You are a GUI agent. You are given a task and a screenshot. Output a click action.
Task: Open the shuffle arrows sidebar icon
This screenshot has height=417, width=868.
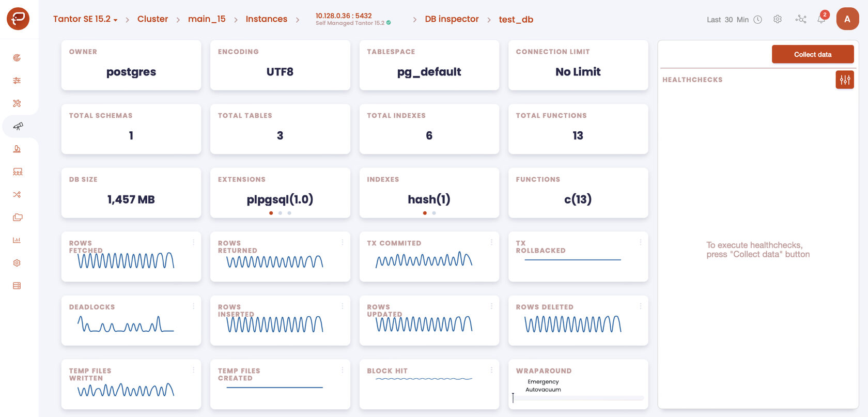tap(17, 194)
